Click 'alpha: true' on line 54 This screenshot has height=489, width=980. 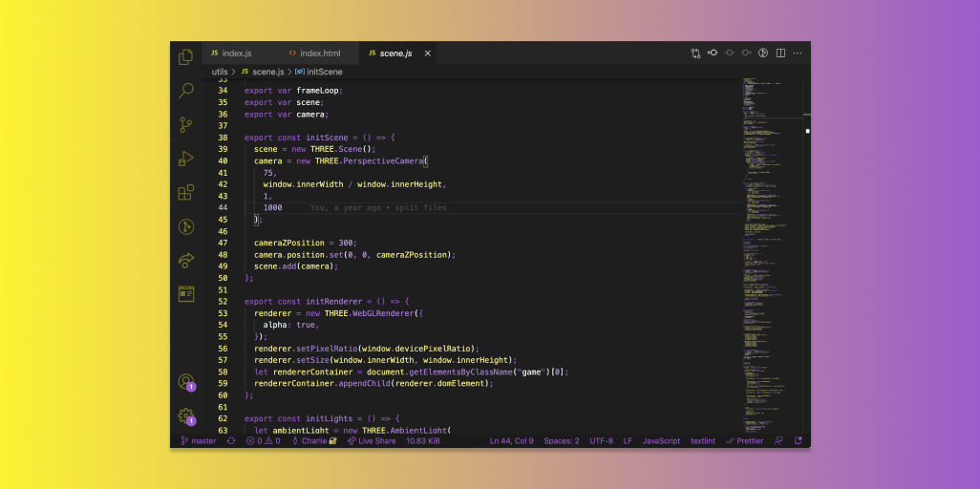click(x=288, y=325)
